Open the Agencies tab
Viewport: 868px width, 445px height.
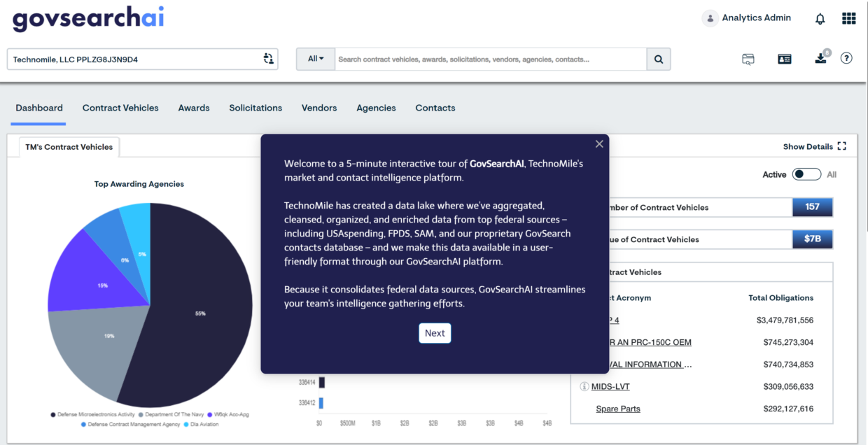click(376, 108)
